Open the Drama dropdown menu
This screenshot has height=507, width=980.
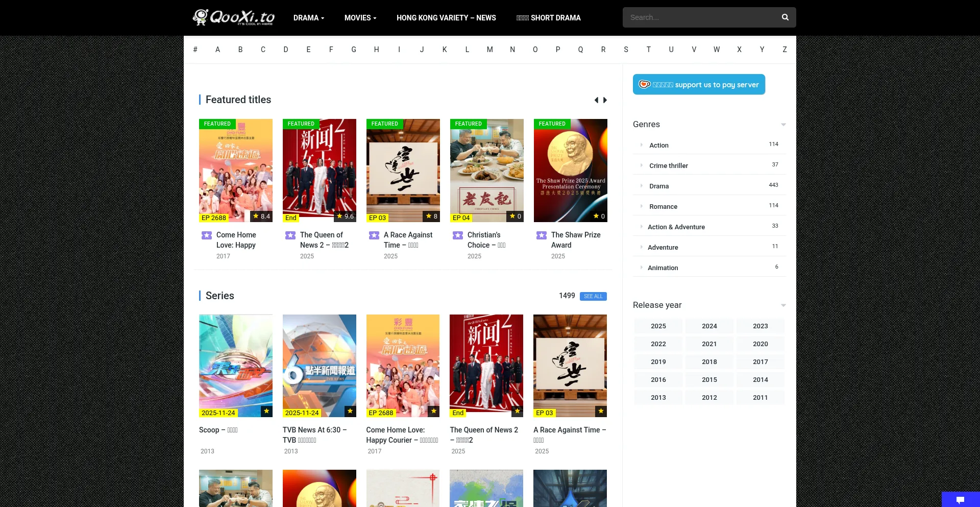click(308, 18)
